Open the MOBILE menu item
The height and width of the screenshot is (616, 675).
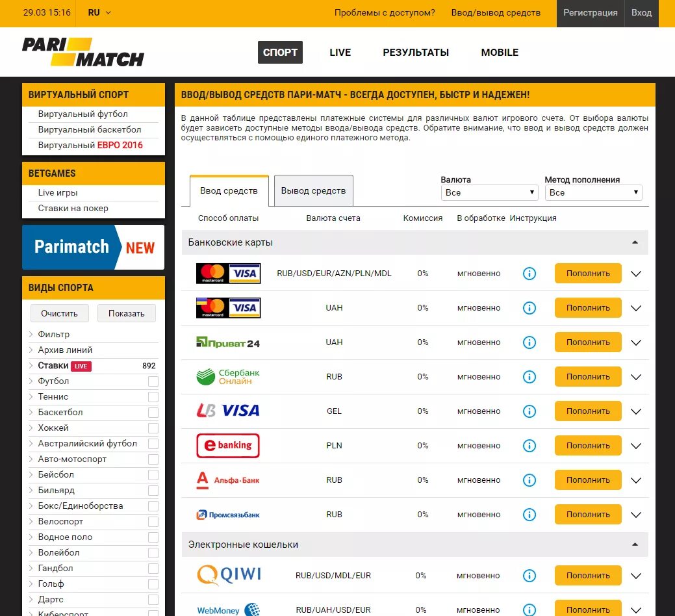pyautogui.click(x=500, y=52)
